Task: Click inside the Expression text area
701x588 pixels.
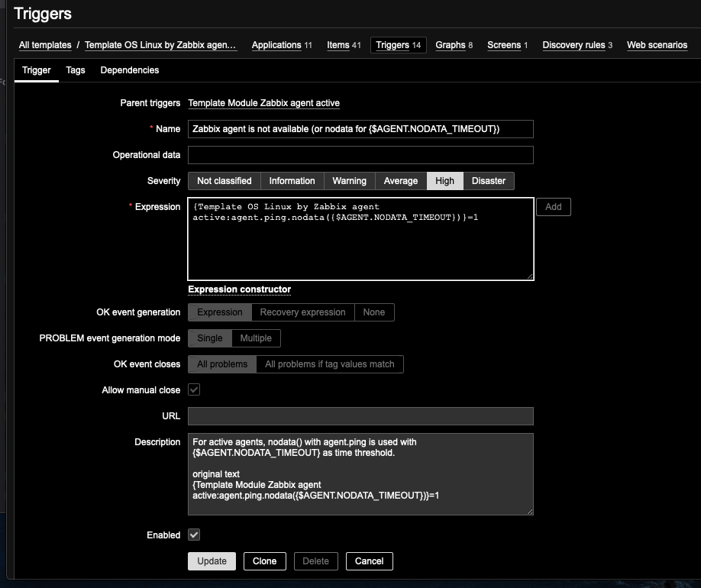Action: click(360, 244)
